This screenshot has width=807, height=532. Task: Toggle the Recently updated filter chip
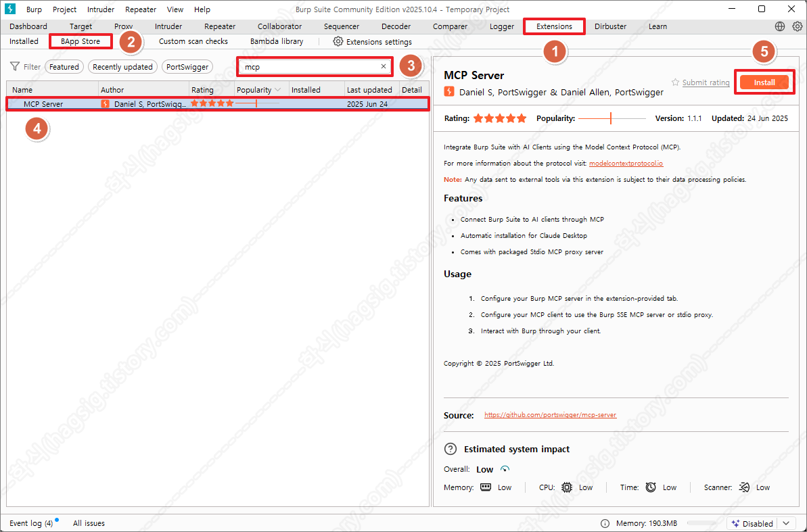(x=122, y=67)
